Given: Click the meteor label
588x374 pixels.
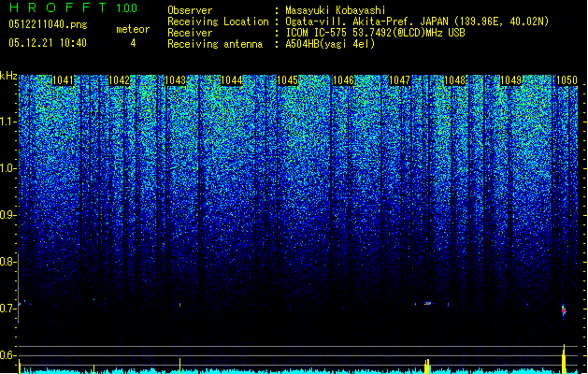Looking at the screenshot, I should point(133,29).
